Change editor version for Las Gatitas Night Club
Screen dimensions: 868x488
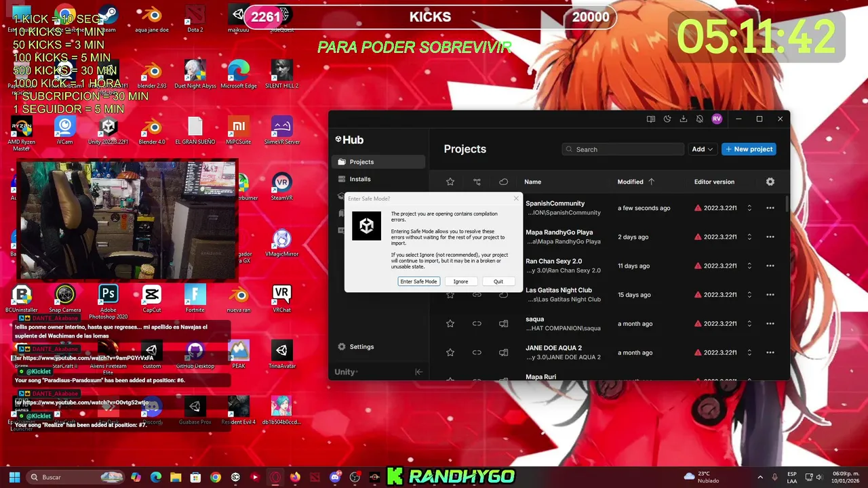749,295
